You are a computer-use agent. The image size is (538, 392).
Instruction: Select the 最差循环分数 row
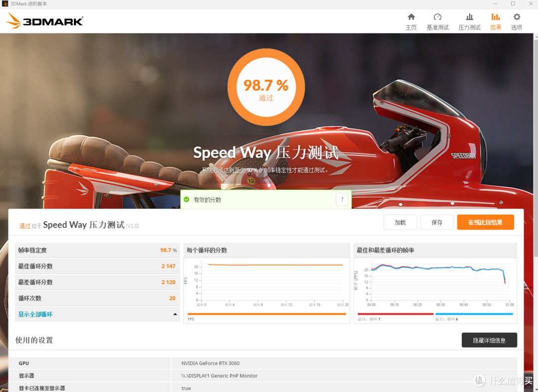click(98, 282)
